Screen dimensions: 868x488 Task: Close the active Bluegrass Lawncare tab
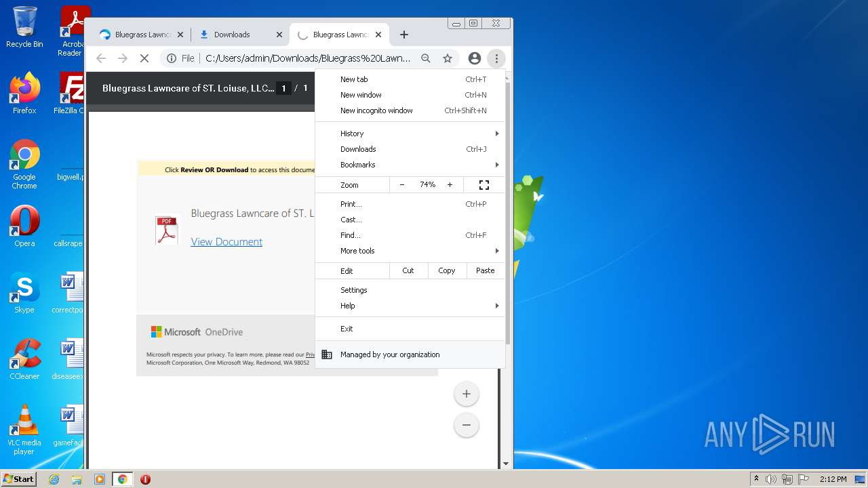(378, 35)
